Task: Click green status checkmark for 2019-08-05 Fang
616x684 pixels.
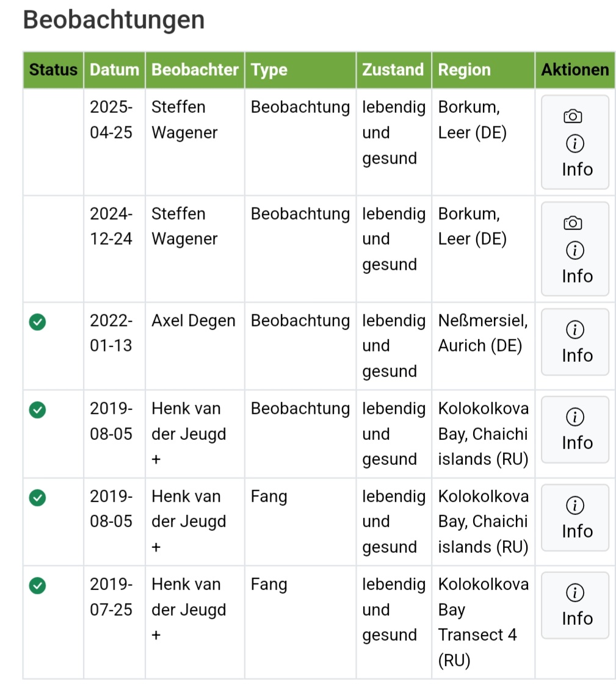Action: click(x=38, y=498)
